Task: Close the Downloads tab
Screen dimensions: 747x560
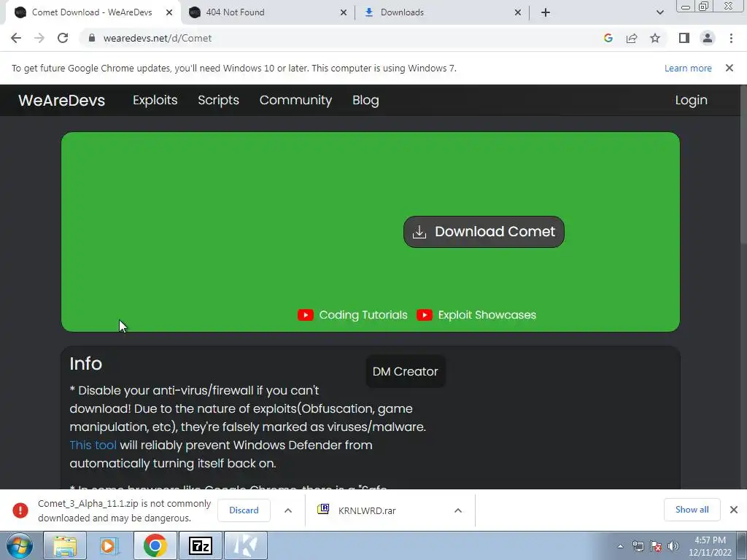Action: pyautogui.click(x=518, y=12)
